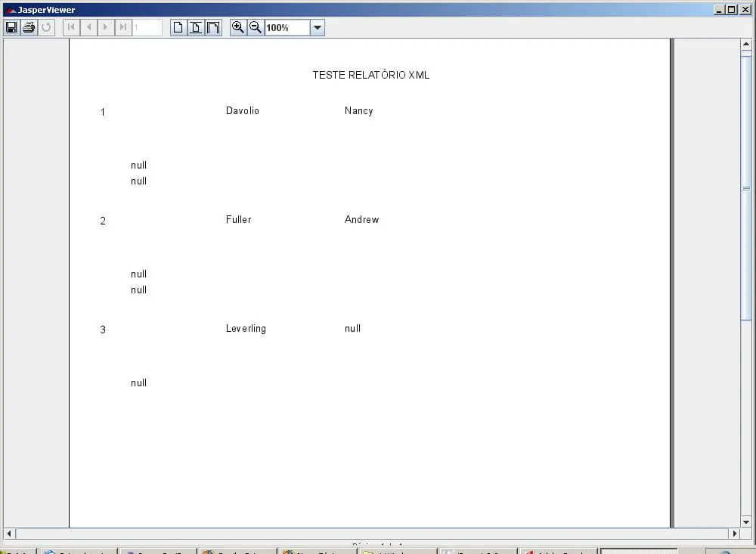Click vertical scrollbar down arrow
756x554 pixels.
[x=746, y=522]
